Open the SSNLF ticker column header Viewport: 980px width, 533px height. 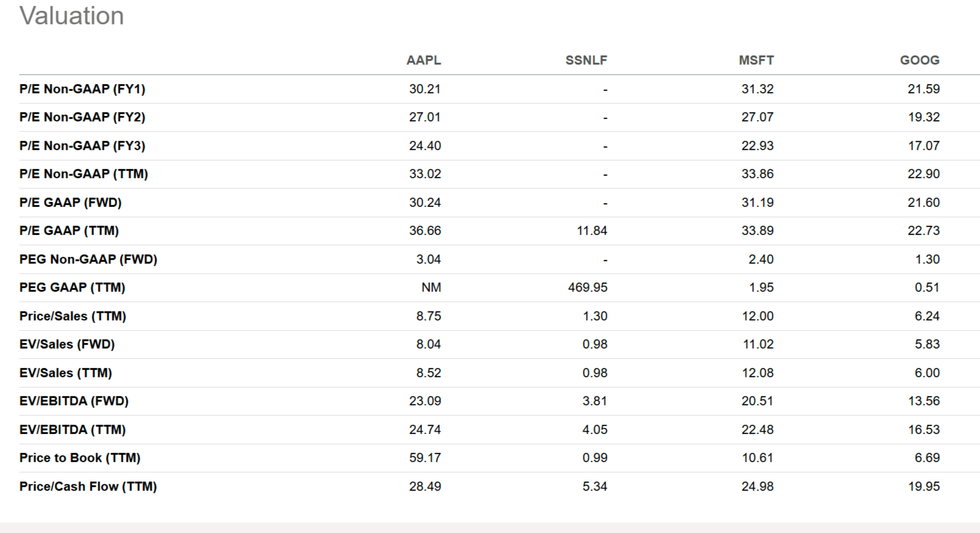pyautogui.click(x=586, y=60)
